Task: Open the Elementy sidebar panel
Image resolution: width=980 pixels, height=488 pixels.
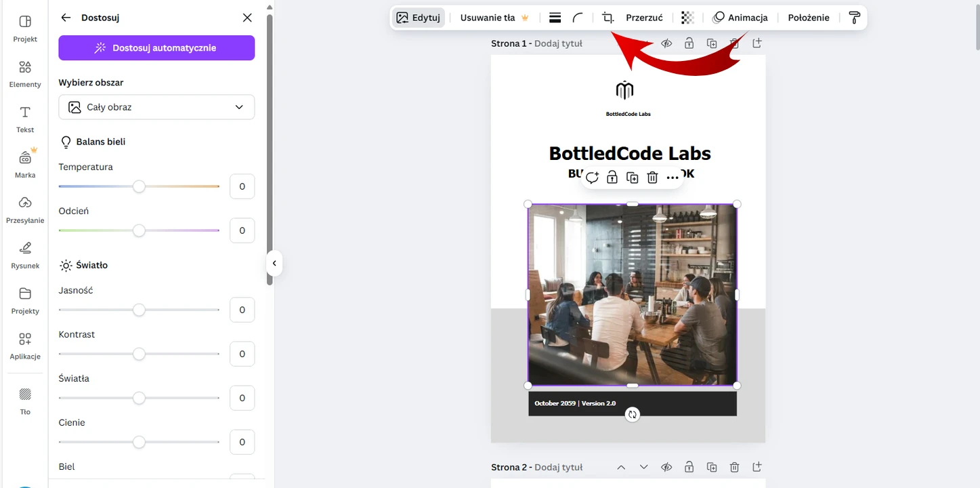Action: pyautogui.click(x=25, y=74)
